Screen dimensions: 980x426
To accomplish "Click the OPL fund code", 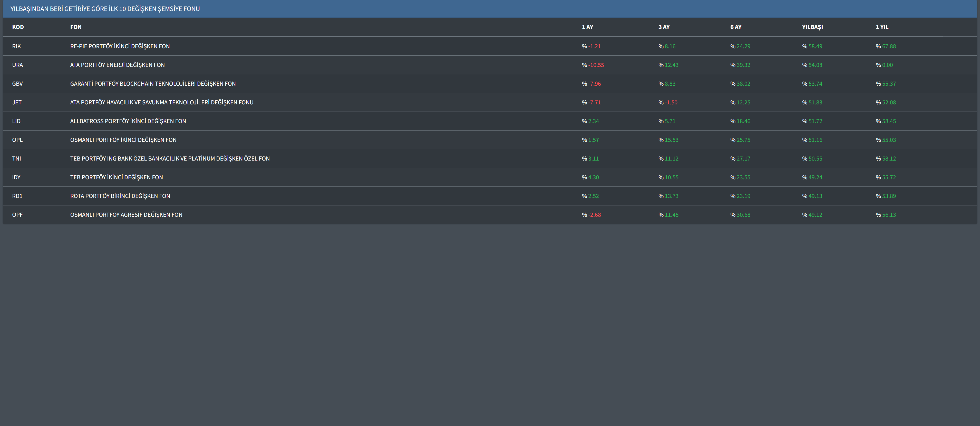I will point(17,140).
